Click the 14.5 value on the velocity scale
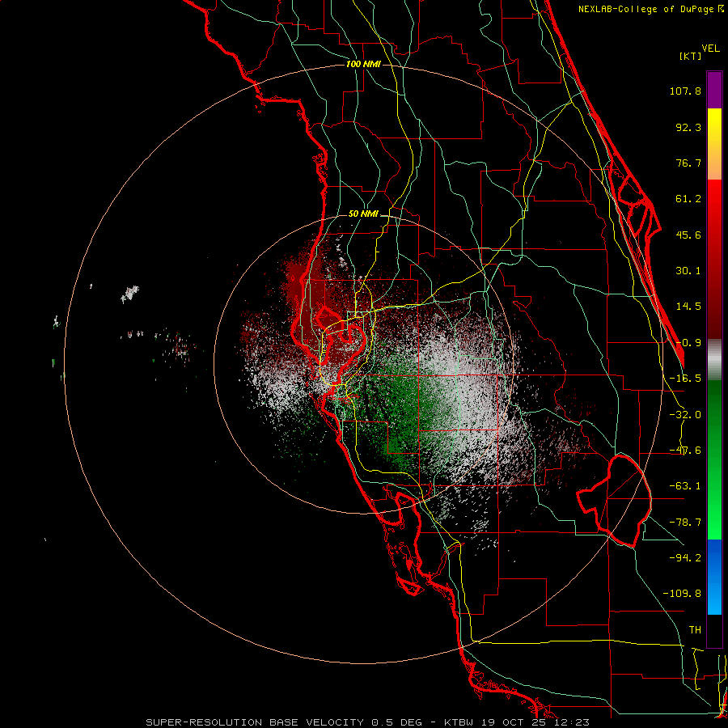Screen dimensions: 728x728 pyautogui.click(x=688, y=307)
